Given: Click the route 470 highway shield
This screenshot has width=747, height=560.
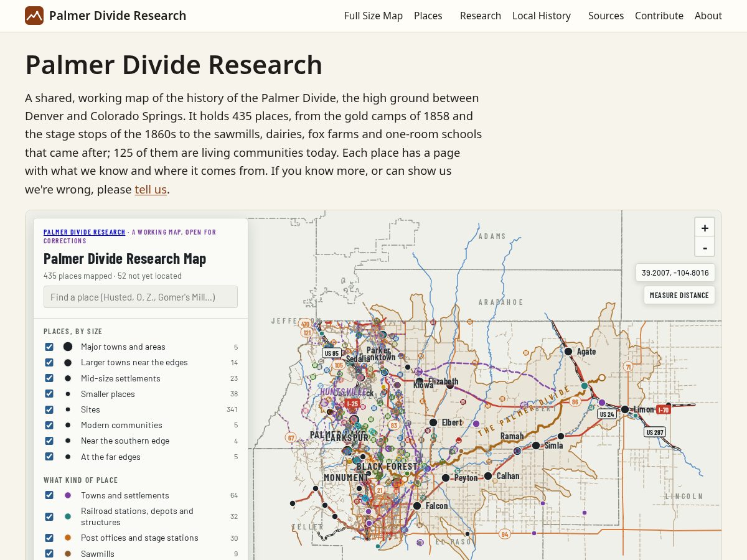Looking at the screenshot, I should 305,324.
